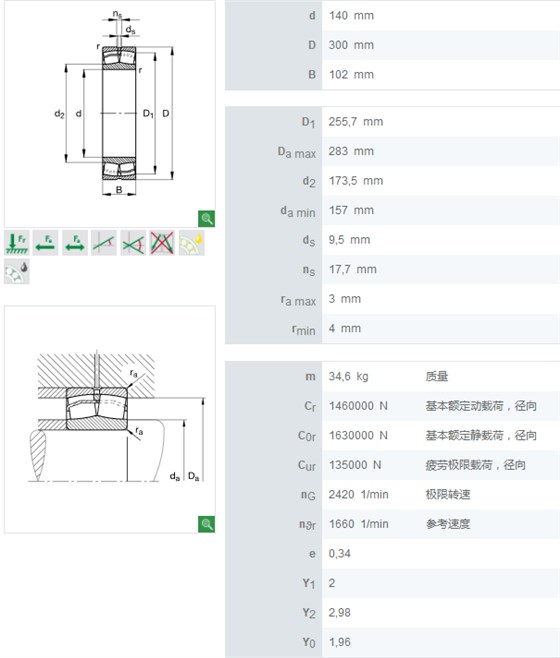Select the nG value 2420 1/min
Image resolution: width=560 pixels, height=658 pixels.
[359, 494]
